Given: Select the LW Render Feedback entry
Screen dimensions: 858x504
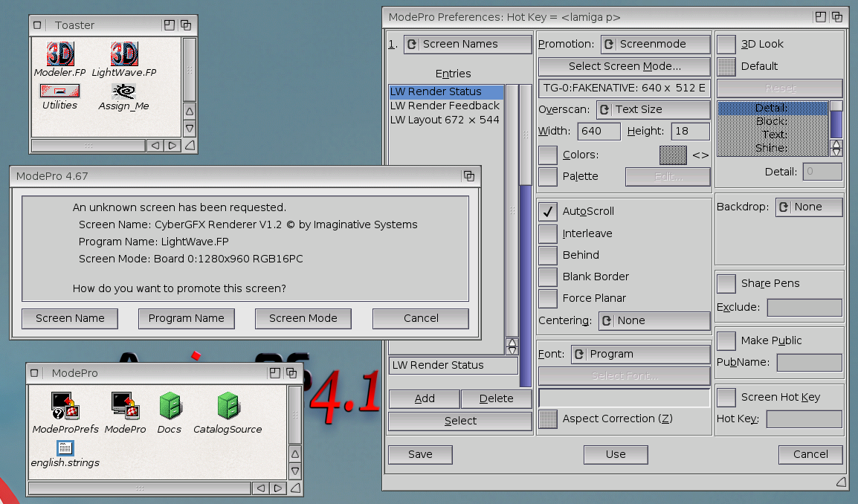Looking at the screenshot, I should [444, 106].
